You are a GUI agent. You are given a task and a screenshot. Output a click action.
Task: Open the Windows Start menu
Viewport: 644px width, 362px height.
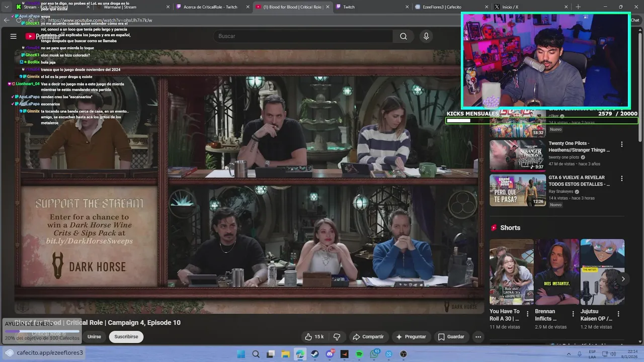[241, 354]
